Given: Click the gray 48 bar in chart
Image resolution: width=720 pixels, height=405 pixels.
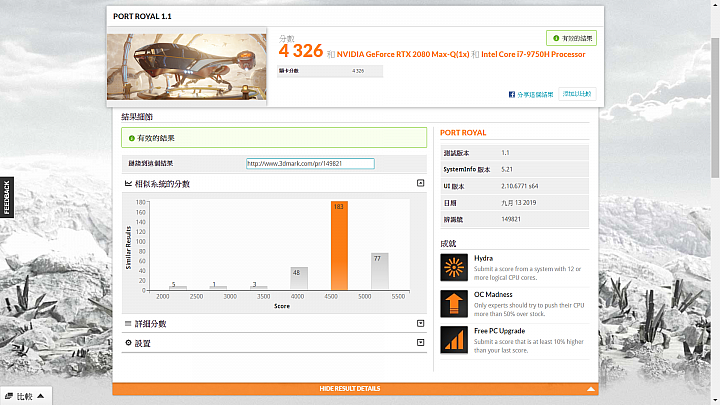Looking at the screenshot, I should point(298,278).
